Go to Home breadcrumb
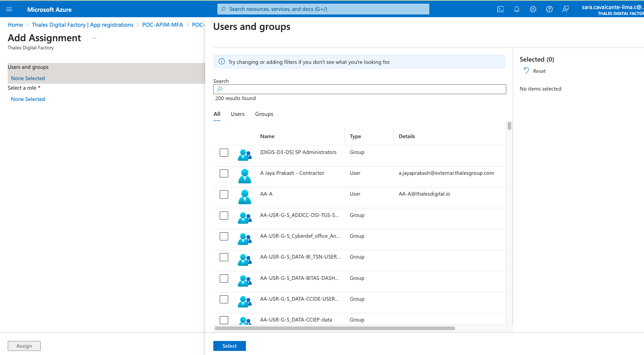 (x=15, y=25)
